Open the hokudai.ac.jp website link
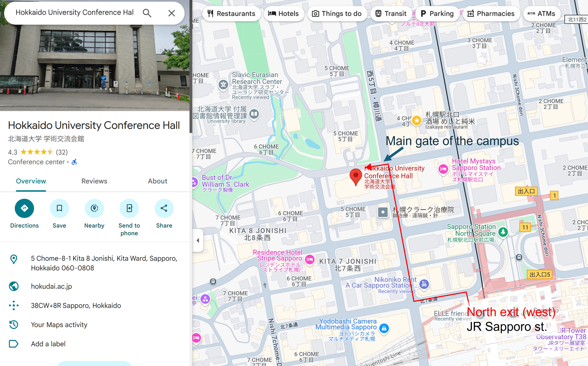The height and width of the screenshot is (366, 588). pyautogui.click(x=51, y=286)
